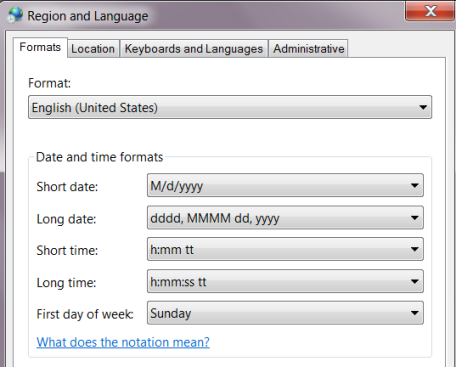
Task: Close the Region and Language dialog
Action: point(430,11)
